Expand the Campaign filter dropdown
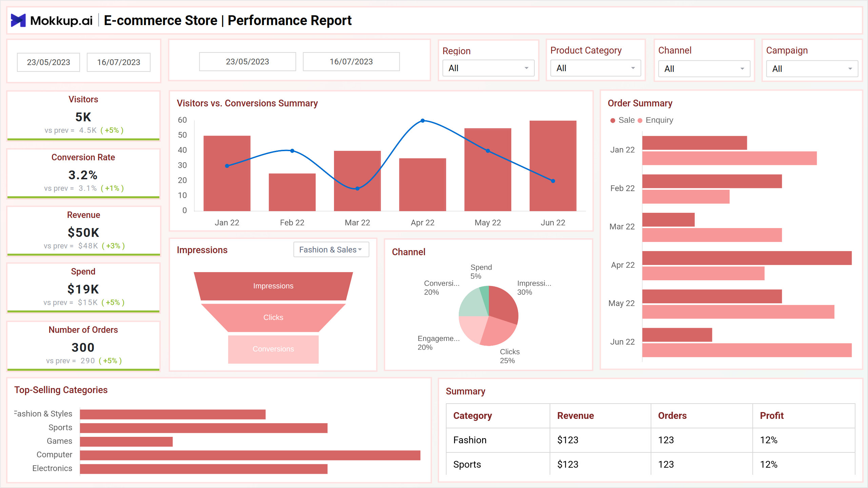Image resolution: width=868 pixels, height=488 pixels. coord(812,69)
